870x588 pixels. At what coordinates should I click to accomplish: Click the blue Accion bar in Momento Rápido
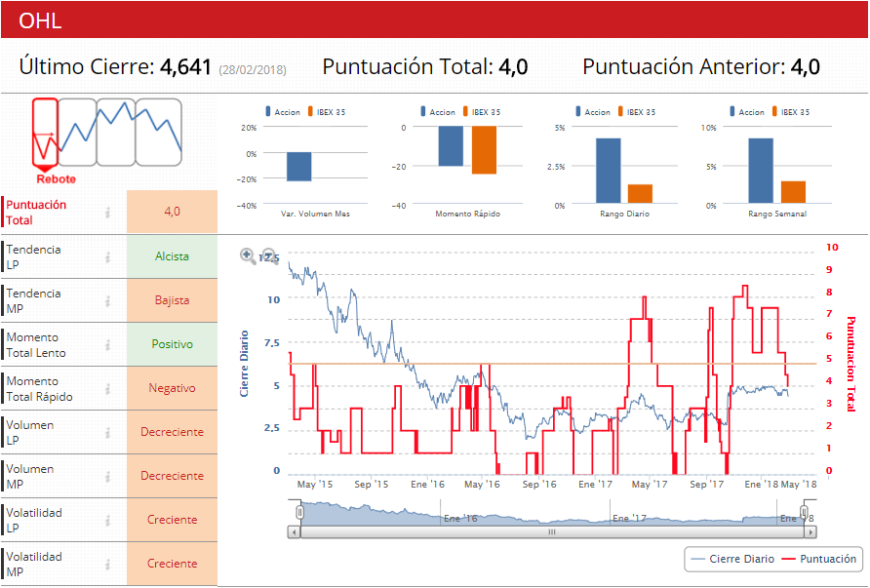(451, 146)
